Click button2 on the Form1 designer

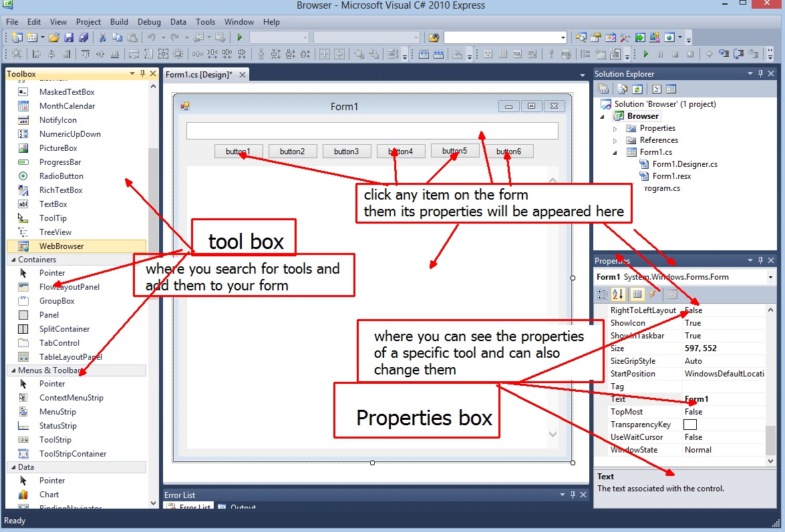tap(293, 151)
